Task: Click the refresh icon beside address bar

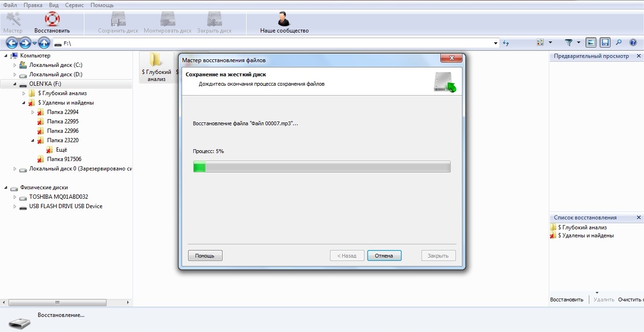Action: click(x=506, y=43)
